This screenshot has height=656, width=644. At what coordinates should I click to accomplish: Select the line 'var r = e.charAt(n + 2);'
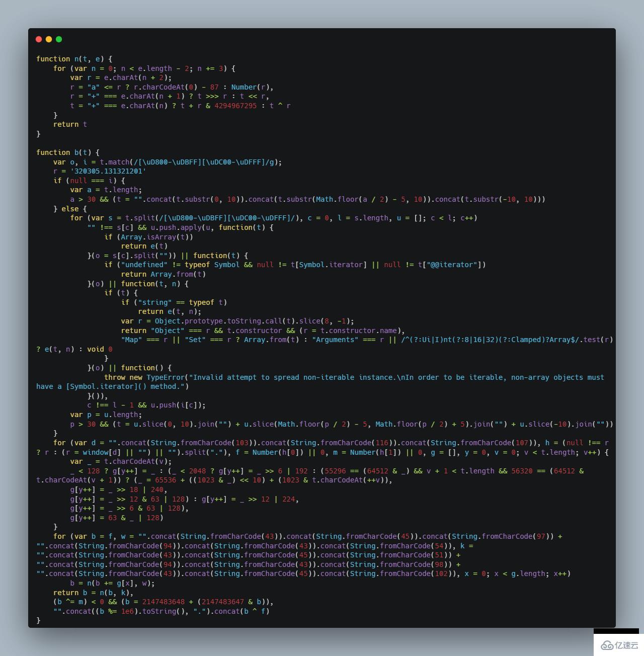pos(121,77)
